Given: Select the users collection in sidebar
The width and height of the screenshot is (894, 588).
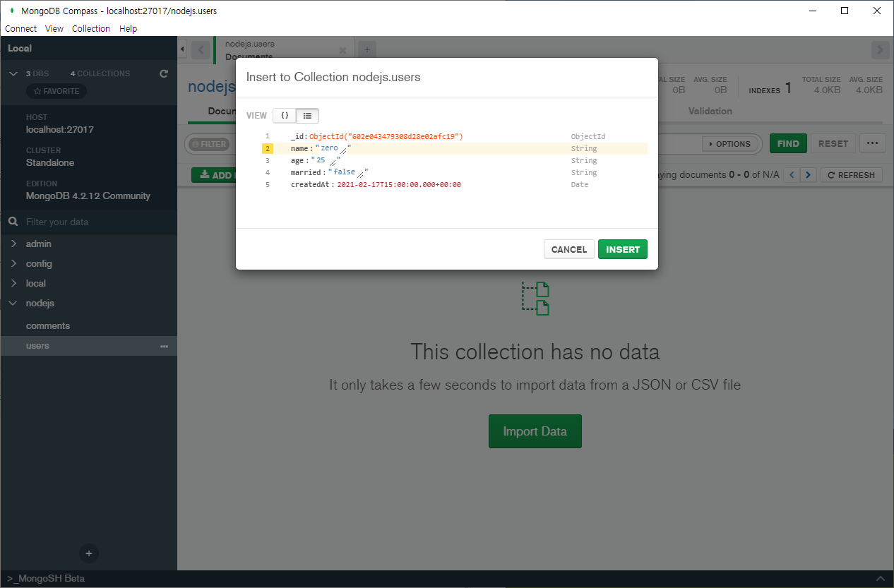Looking at the screenshot, I should click(38, 345).
